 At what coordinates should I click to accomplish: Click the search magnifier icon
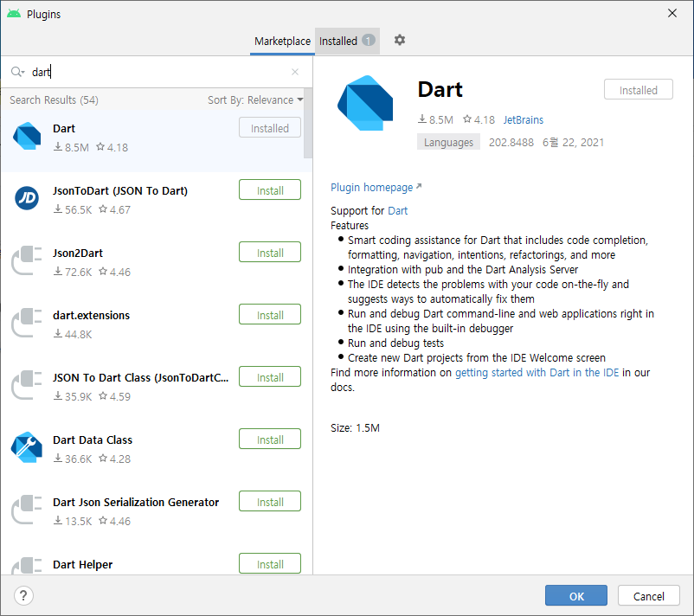coord(16,72)
